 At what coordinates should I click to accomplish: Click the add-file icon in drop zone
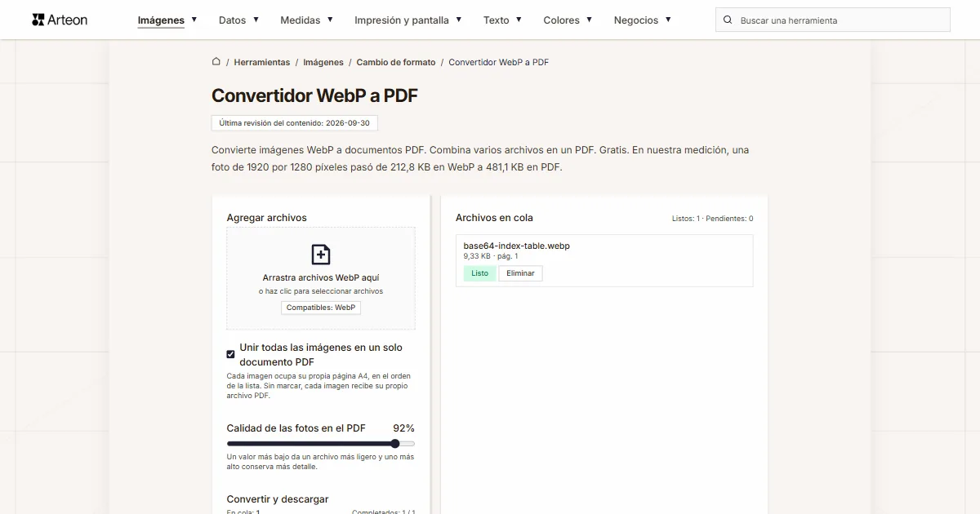321,255
